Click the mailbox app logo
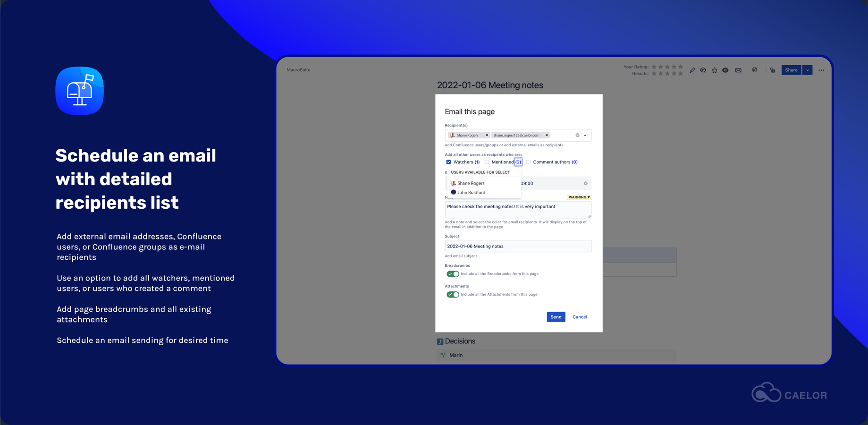868x425 pixels. (x=80, y=91)
